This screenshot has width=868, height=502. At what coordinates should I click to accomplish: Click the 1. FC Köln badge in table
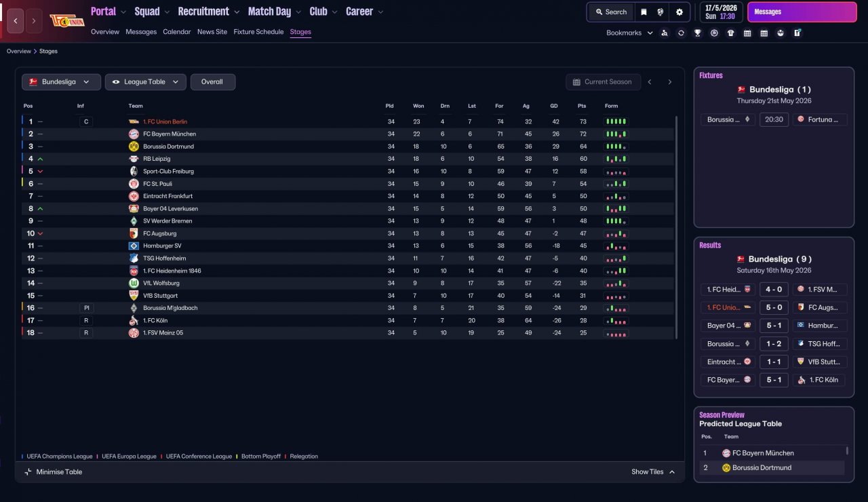click(134, 320)
